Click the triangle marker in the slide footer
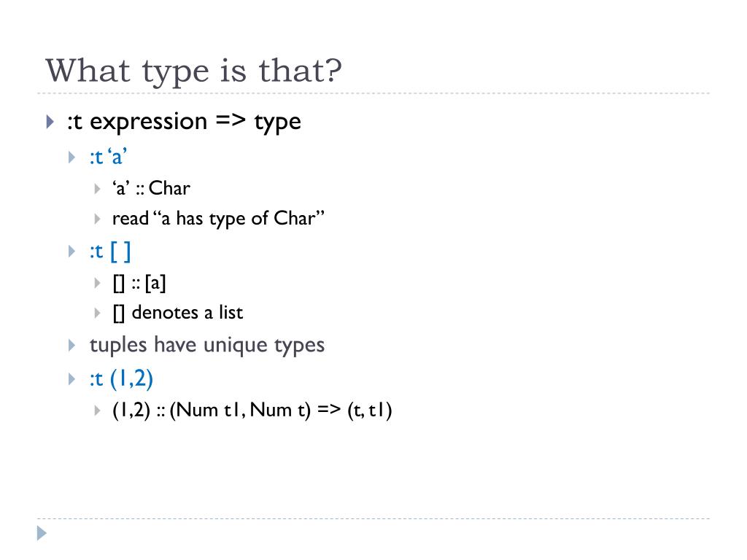 [x=42, y=533]
